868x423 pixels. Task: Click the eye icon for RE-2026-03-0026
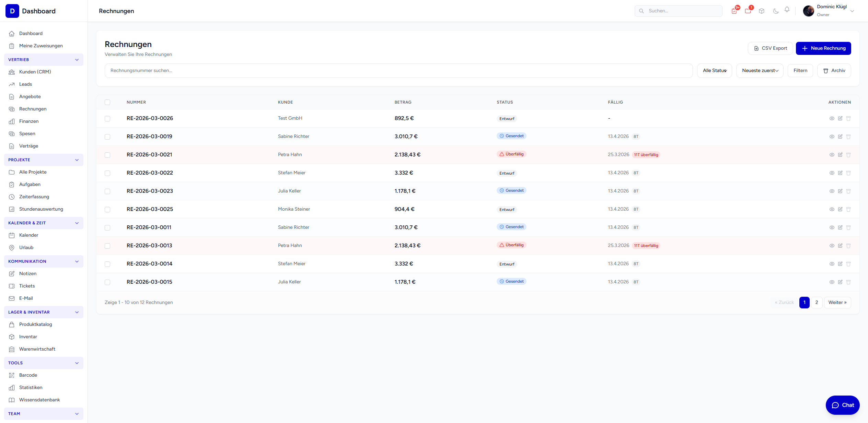tap(832, 118)
